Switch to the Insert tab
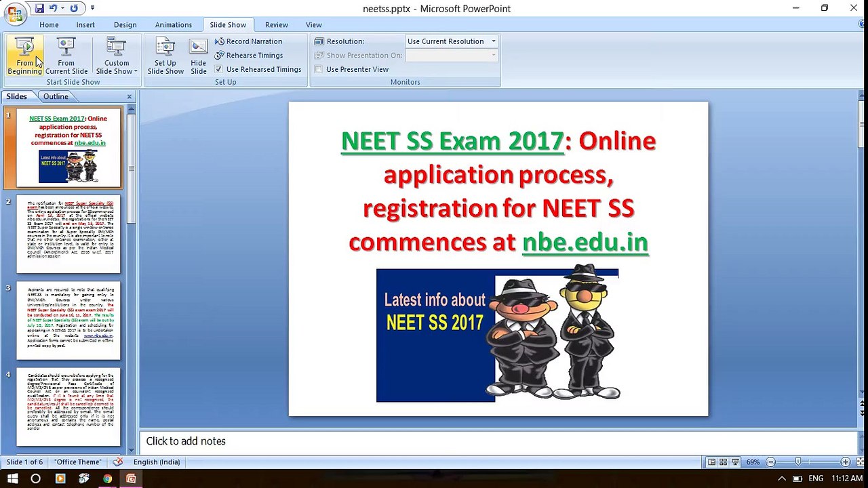The image size is (868, 488). 85,24
